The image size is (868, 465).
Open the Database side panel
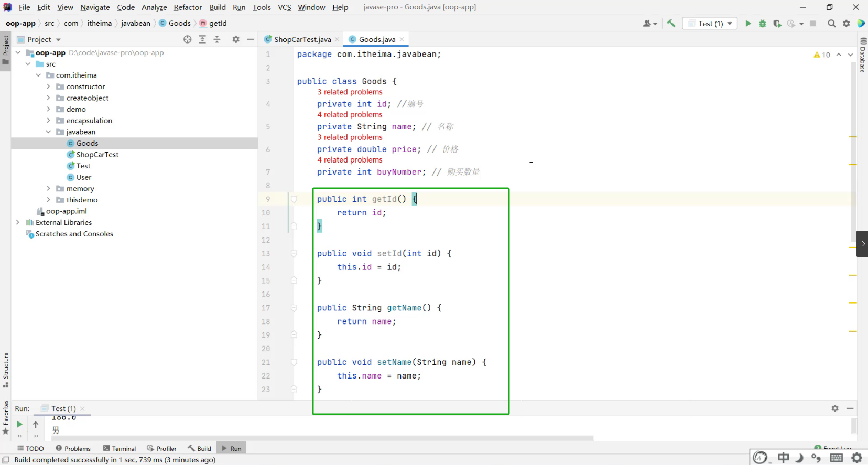click(x=863, y=55)
